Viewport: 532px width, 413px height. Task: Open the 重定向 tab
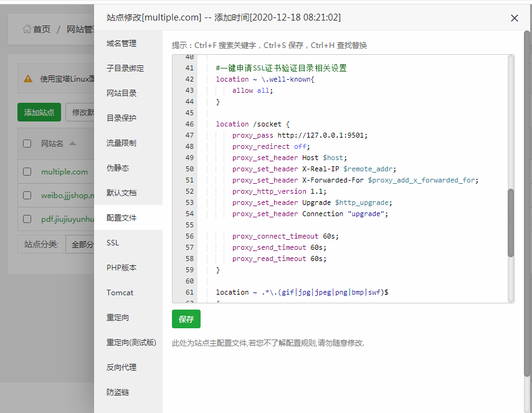click(128, 318)
